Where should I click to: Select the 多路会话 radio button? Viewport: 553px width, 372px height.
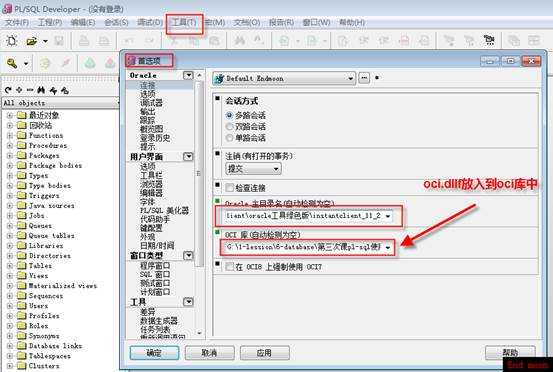(x=229, y=115)
